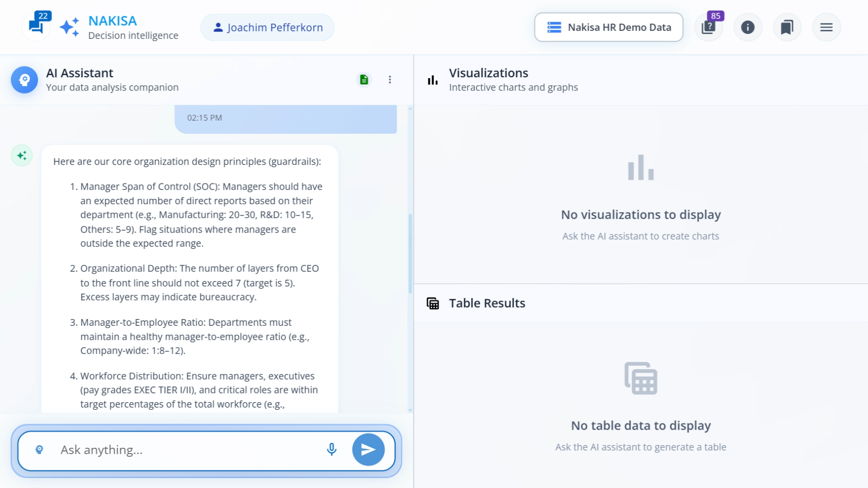Open the Nakisa HR Demo Data selector
868x488 pixels.
[609, 27]
